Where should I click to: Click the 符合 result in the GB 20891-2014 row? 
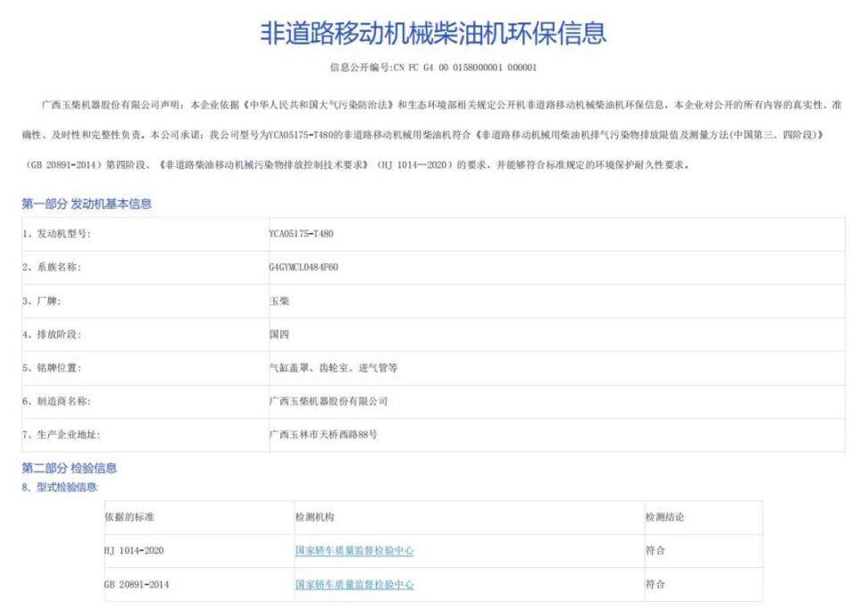click(655, 585)
